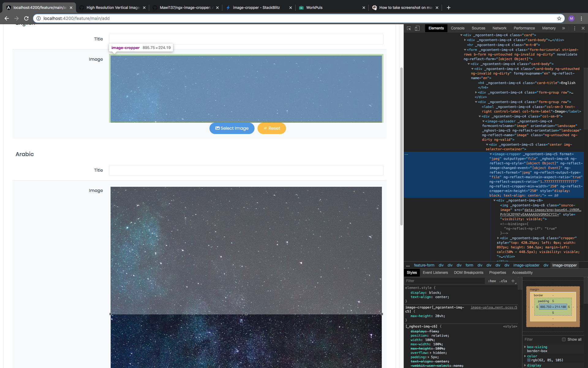Close DevTools with the X icon
Image resolution: width=588 pixels, height=368 pixels.
coord(583,28)
